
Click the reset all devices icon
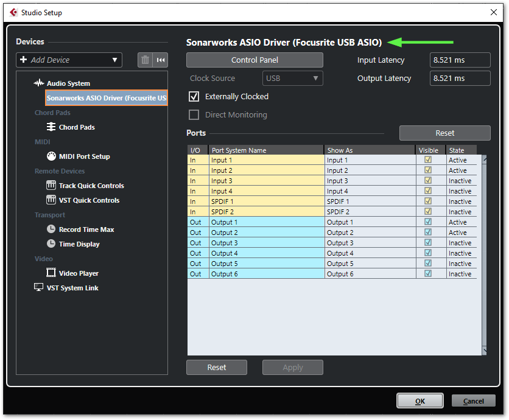pos(161,60)
